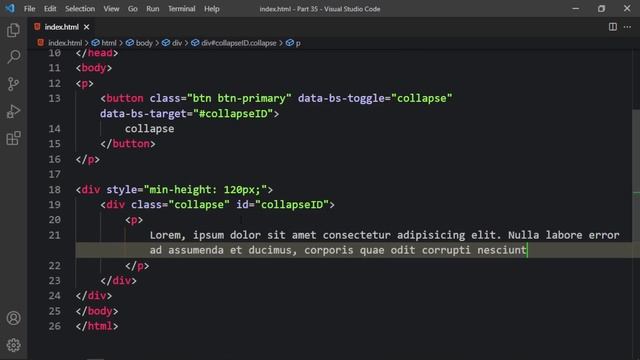
Task: Click the html breadcrumb item
Action: tap(109, 43)
